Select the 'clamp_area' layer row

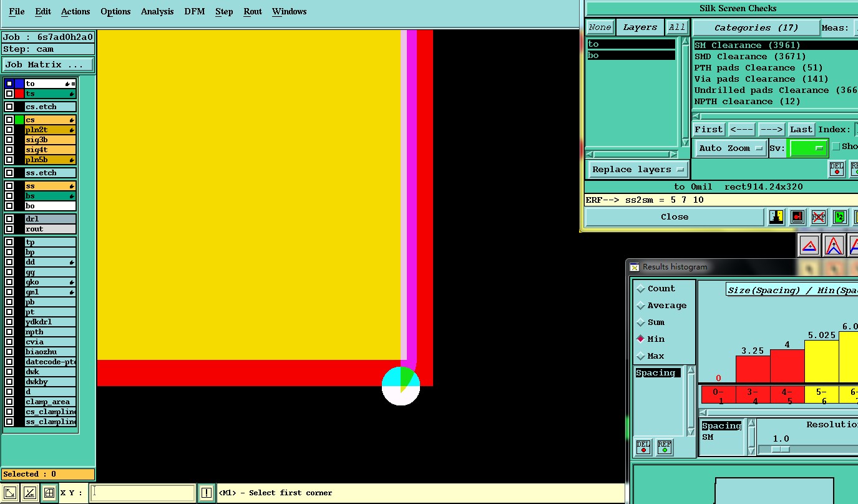pyautogui.click(x=51, y=402)
